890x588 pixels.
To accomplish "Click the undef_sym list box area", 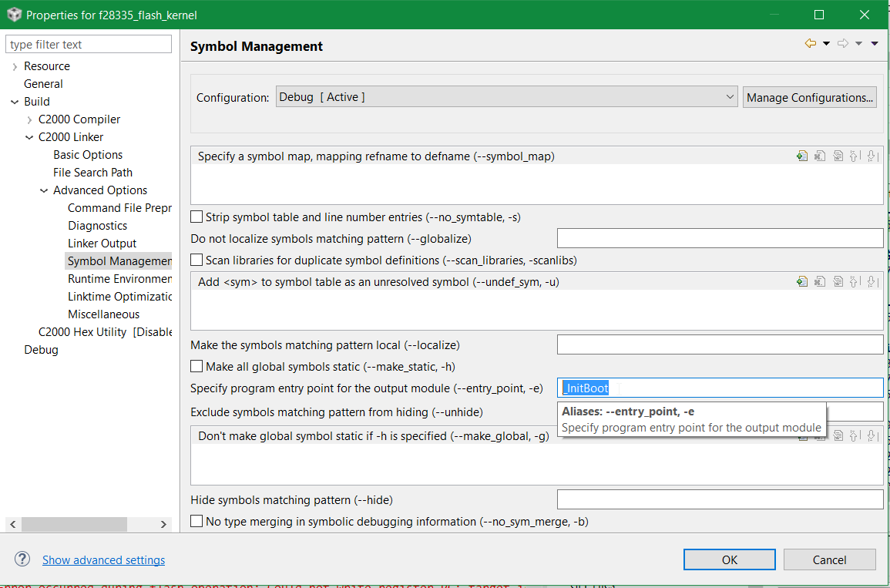I will tap(536, 309).
